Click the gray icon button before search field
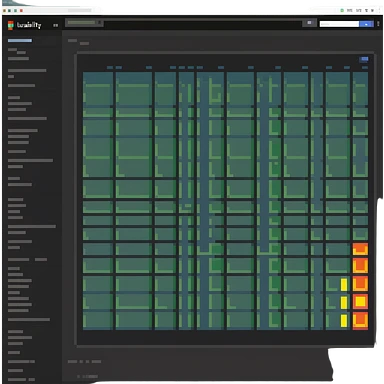 pyautogui.click(x=309, y=23)
